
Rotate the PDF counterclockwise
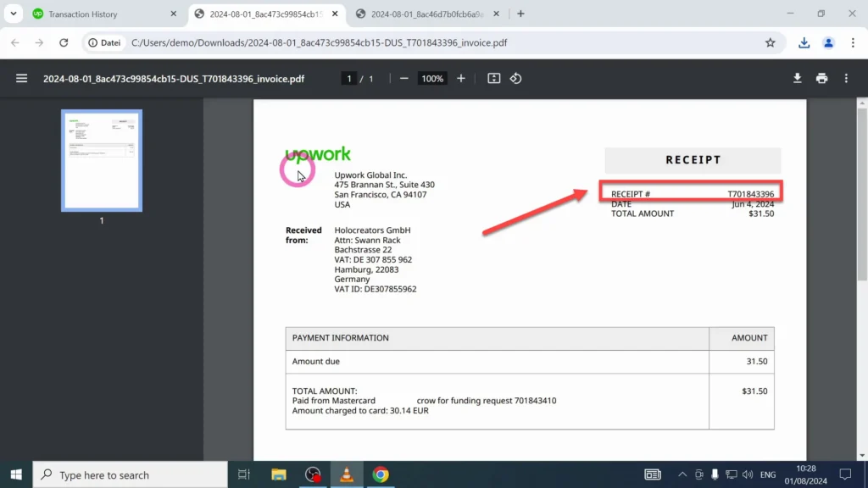[516, 79]
